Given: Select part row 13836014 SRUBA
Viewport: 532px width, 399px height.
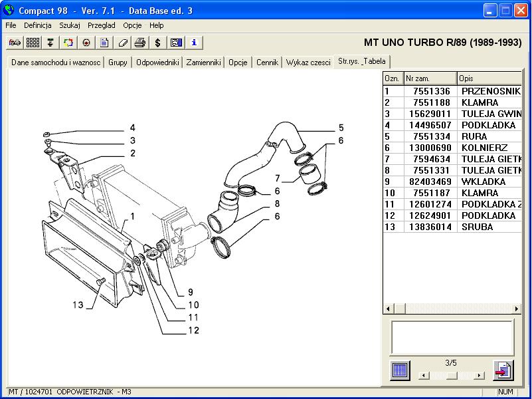Looking at the screenshot, I should pyautogui.click(x=452, y=227).
